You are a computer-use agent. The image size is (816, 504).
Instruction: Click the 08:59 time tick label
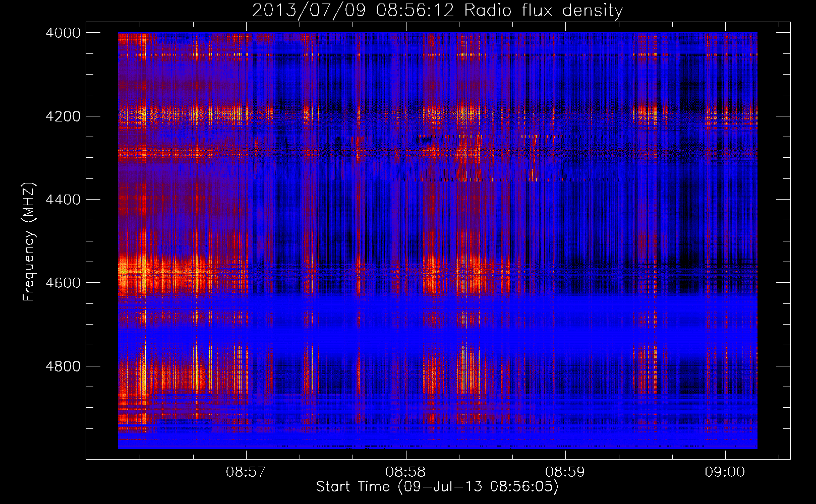(565, 472)
